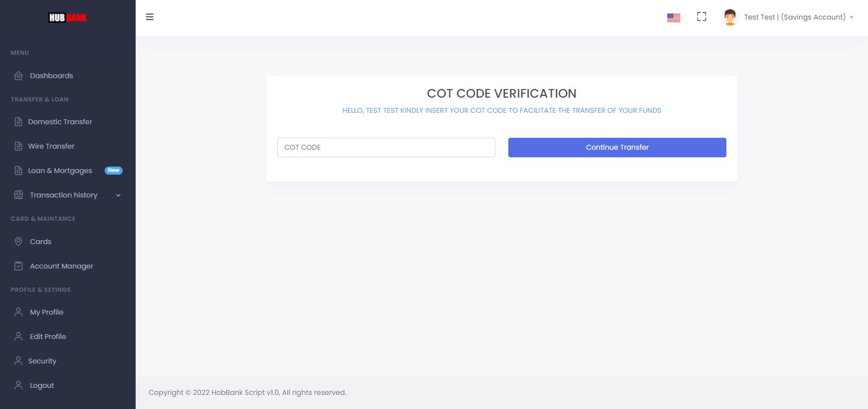This screenshot has height=409, width=868.
Task: Click the Domestic Transfer document icon
Action: click(18, 122)
